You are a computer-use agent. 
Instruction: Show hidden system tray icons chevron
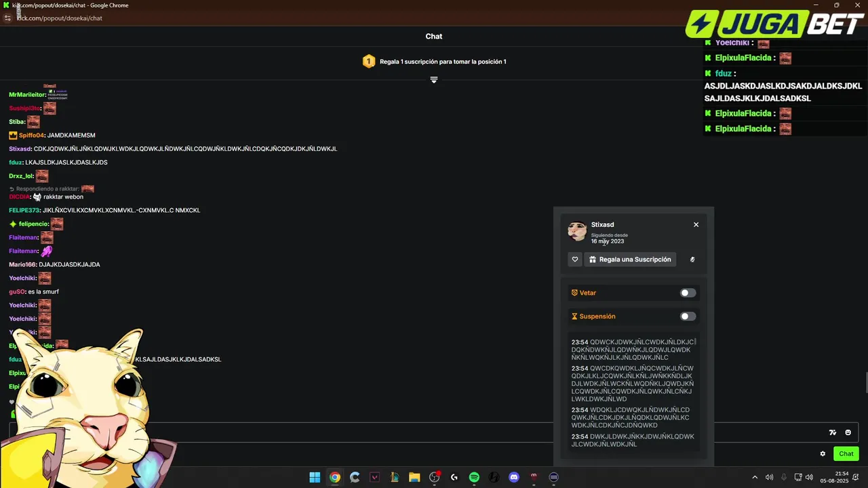point(755,477)
